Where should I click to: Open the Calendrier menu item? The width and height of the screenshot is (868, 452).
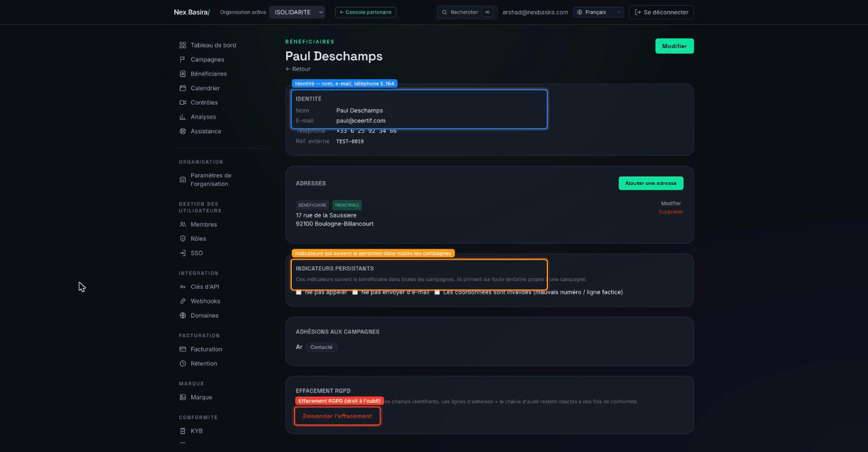tap(205, 88)
